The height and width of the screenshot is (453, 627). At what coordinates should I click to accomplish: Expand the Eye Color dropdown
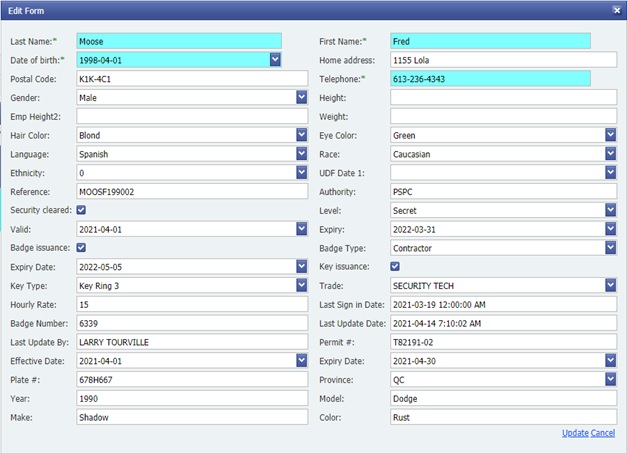pos(610,135)
